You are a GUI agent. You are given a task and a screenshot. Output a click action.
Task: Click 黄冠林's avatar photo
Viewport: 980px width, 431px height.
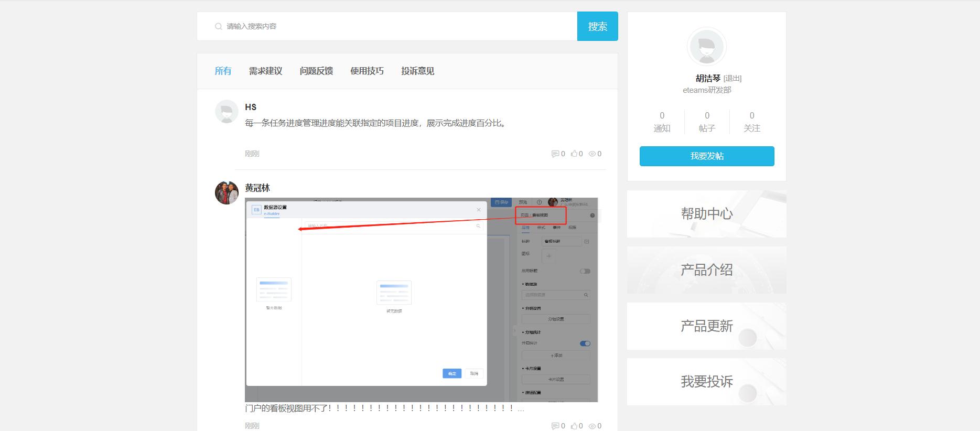[227, 192]
